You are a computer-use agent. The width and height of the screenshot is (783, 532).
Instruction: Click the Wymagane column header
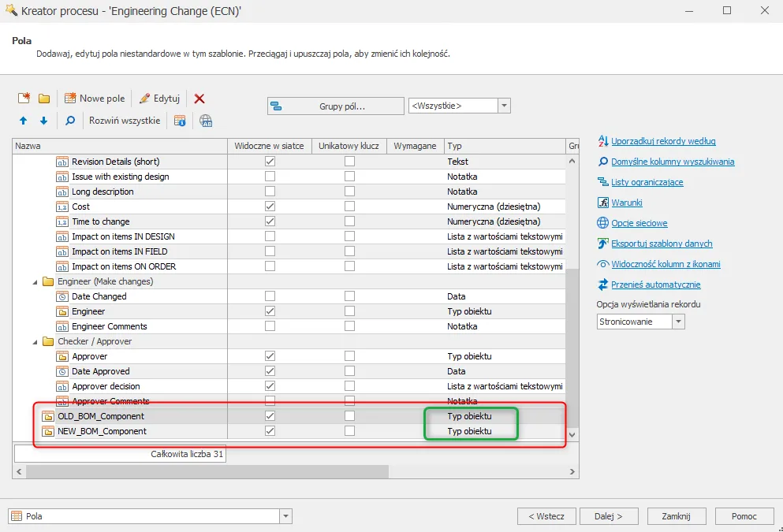pos(415,147)
